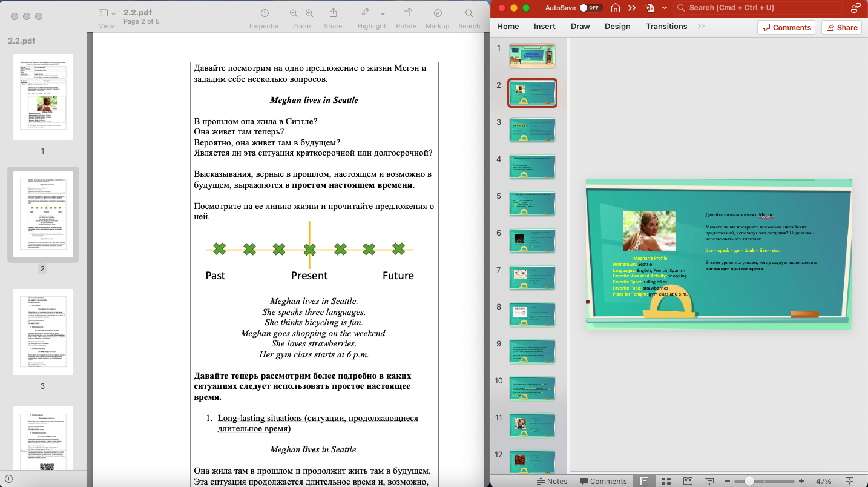868x487 pixels.
Task: Expand the Highlight color dropdown arrow
Action: click(x=383, y=13)
